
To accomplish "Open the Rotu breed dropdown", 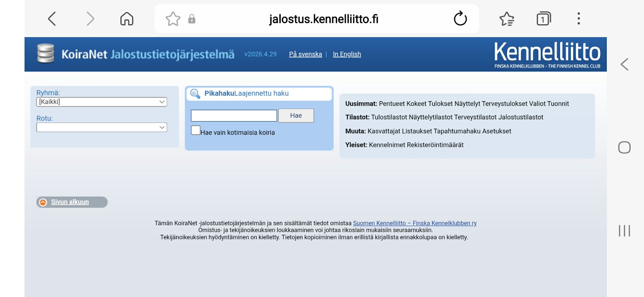I will [x=102, y=127].
